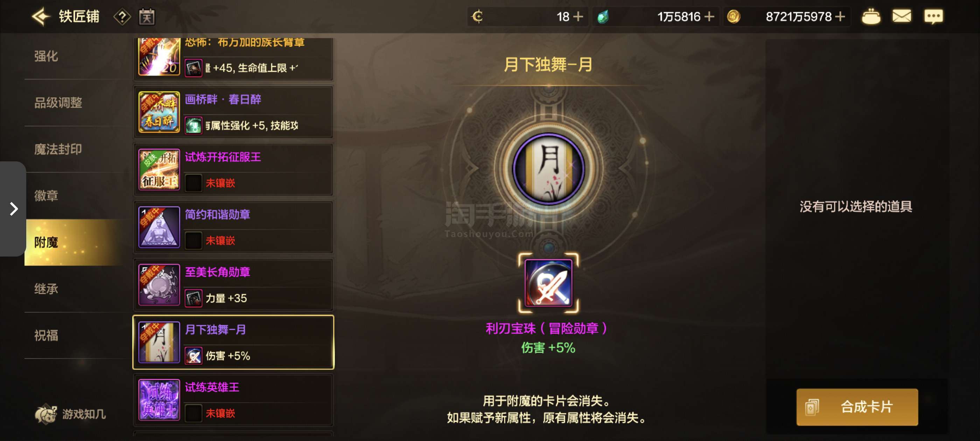980x441 pixels.
Task: Select the 至美长角勋章 equipment item
Action: (x=233, y=285)
